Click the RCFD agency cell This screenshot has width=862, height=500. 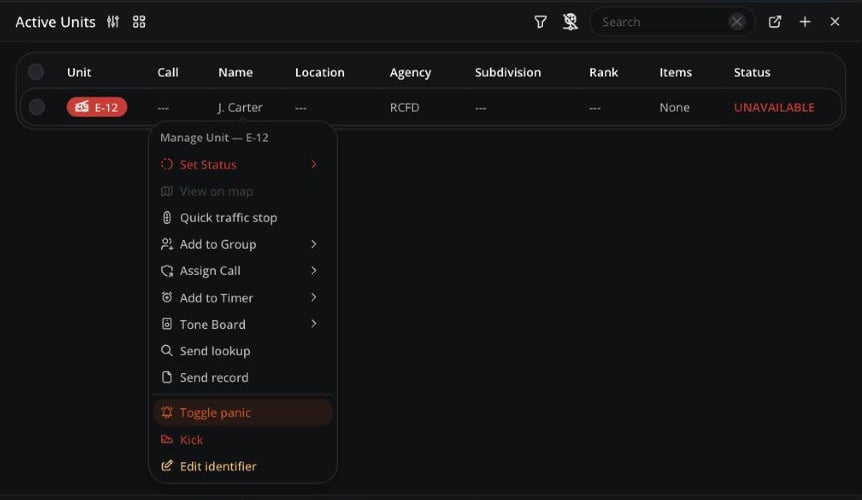405,108
